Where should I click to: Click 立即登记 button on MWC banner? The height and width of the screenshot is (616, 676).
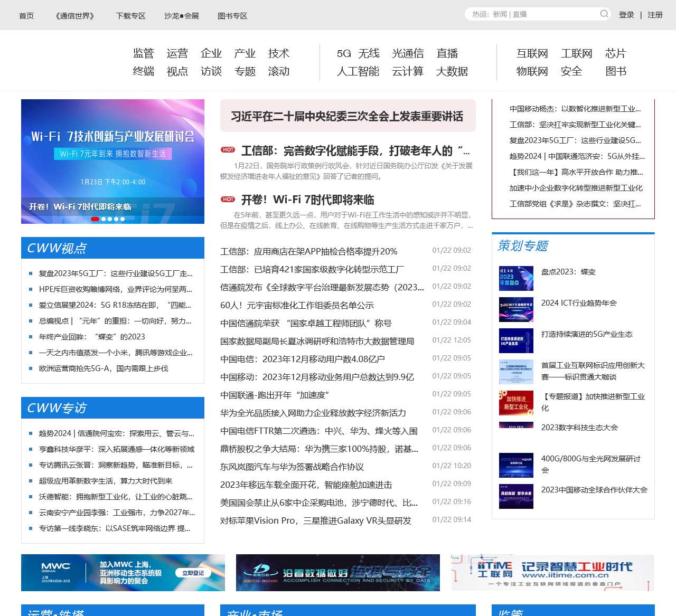coord(193,573)
